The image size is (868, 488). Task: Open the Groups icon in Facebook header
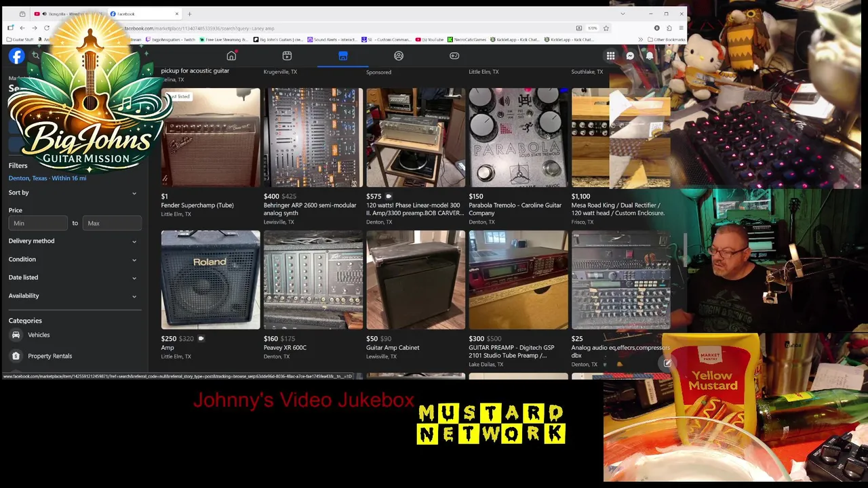click(399, 56)
